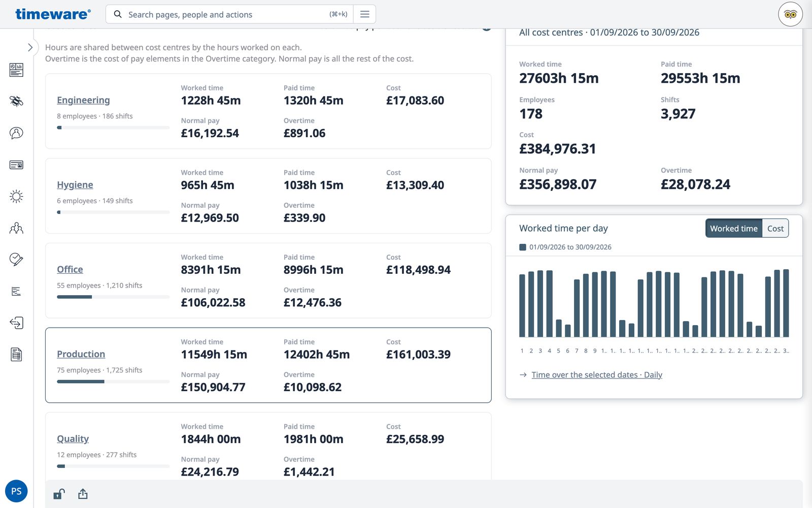Open the hamburger menu next to search
This screenshot has width=812, height=508.
(364, 14)
